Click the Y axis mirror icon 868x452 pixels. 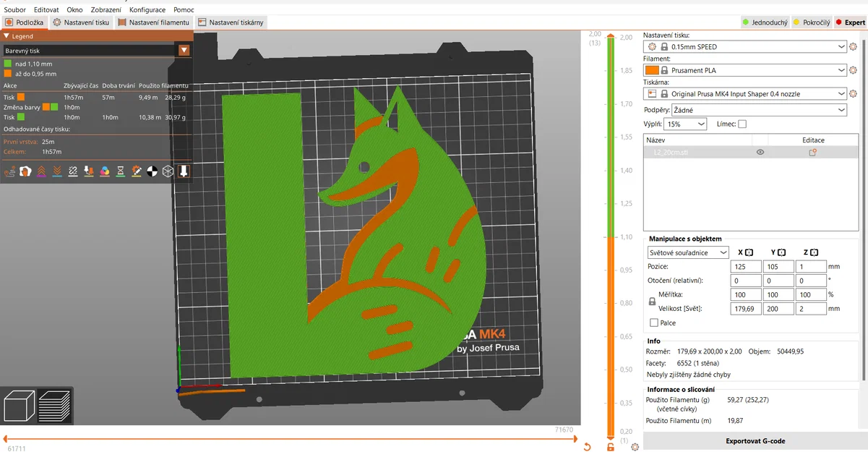(x=781, y=252)
